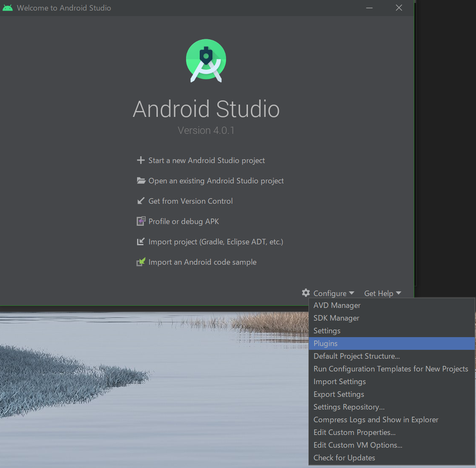
Task: Click the Android Studio logo image
Action: click(x=206, y=60)
